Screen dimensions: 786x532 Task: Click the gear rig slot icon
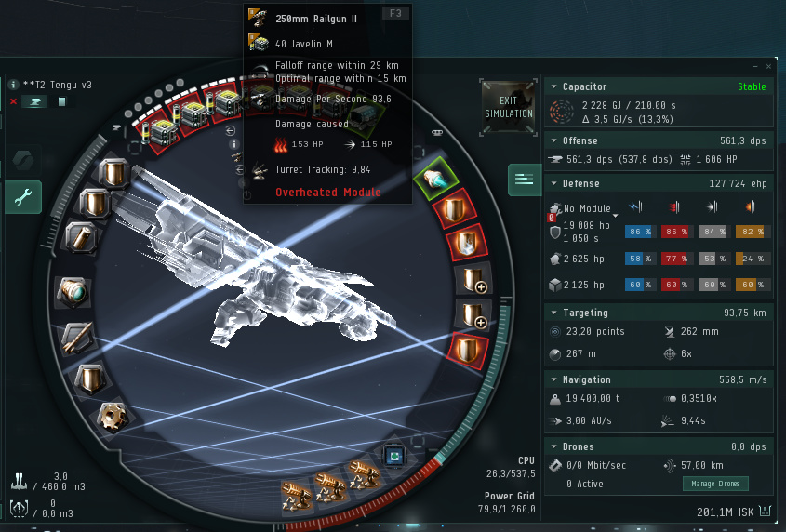112,417
